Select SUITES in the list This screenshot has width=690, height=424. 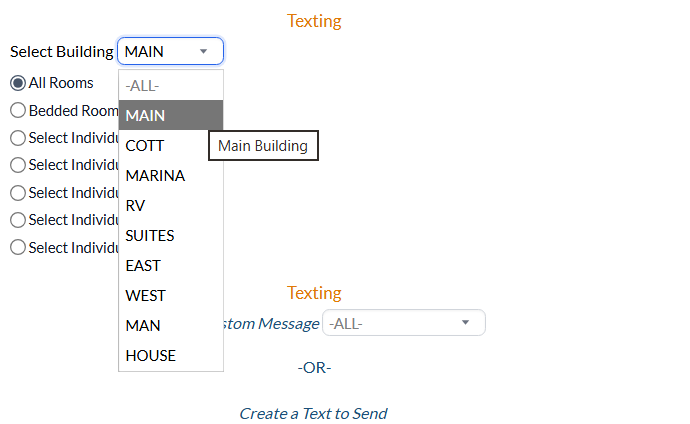coord(171,235)
